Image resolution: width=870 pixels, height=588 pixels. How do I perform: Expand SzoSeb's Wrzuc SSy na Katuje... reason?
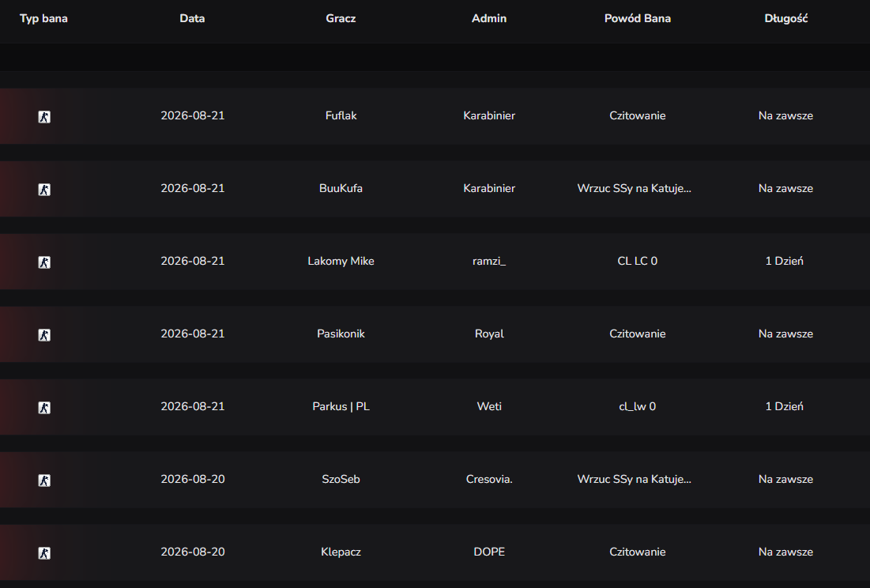click(635, 479)
